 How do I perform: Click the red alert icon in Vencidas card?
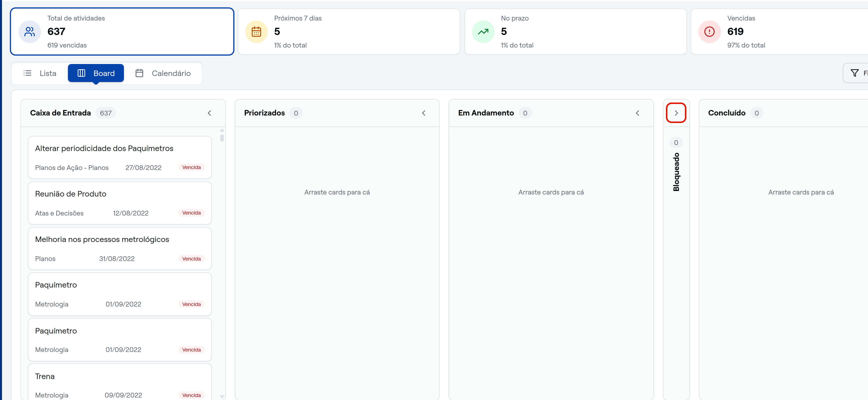pos(709,32)
